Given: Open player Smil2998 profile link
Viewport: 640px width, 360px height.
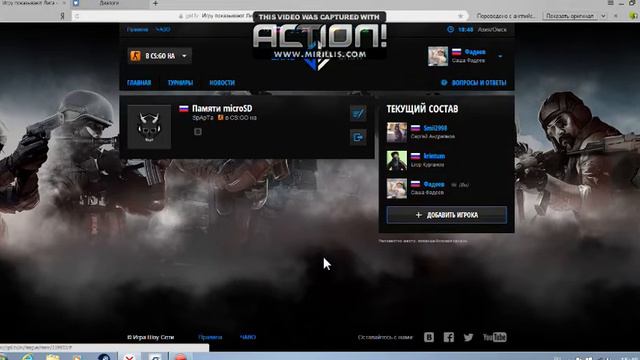Looking at the screenshot, I should click(x=435, y=128).
